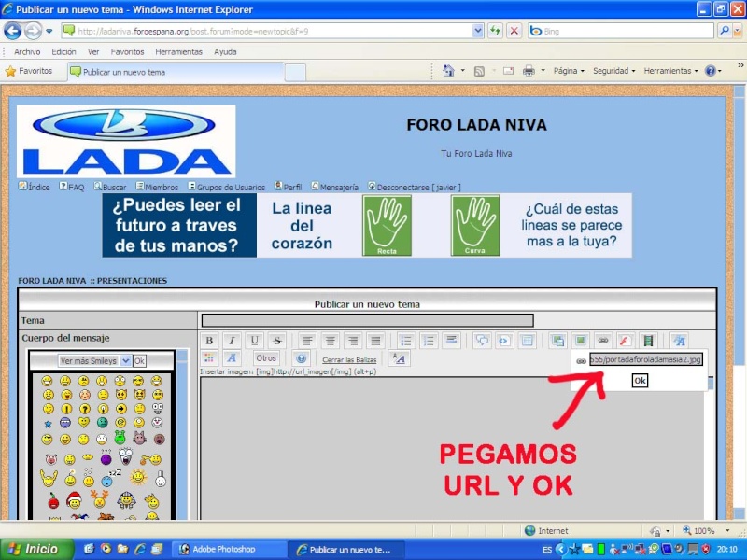Open the blank new tab button
The width and height of the screenshot is (747, 560).
[x=295, y=73]
